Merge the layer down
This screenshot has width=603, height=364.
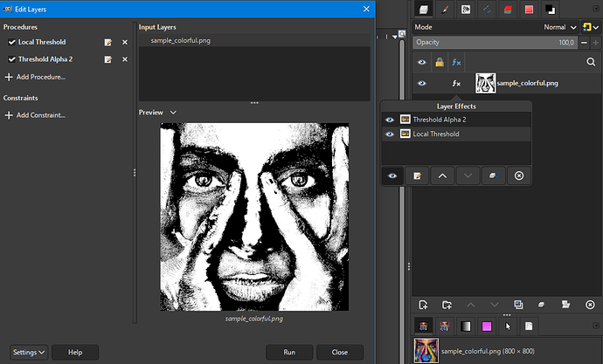coord(542,305)
